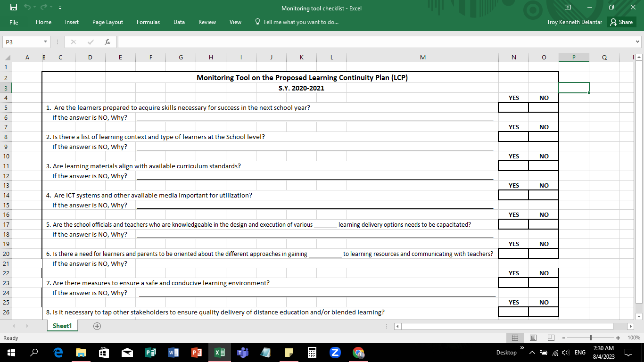Viewport: 644px width, 362px height.
Task: Click the horizontal scrollbar right arrow
Action: (630, 326)
